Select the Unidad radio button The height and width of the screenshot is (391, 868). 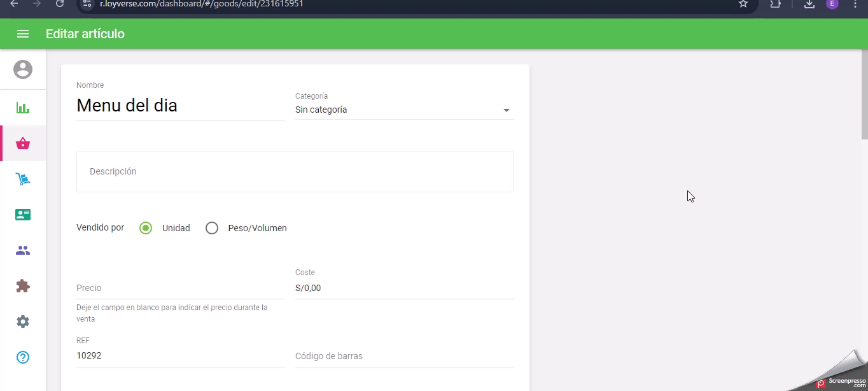point(146,228)
